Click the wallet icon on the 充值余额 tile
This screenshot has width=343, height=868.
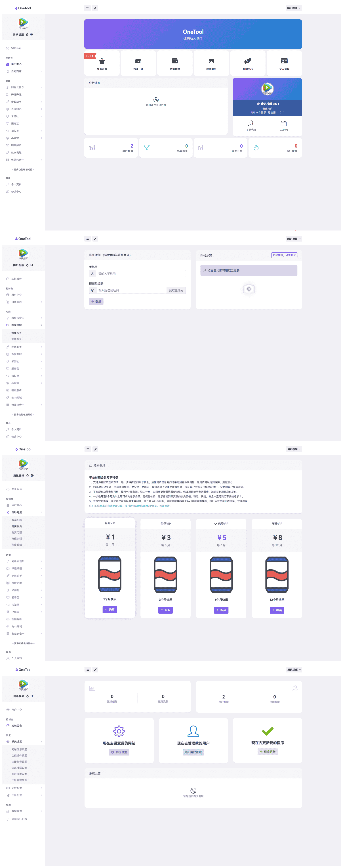[x=174, y=61]
